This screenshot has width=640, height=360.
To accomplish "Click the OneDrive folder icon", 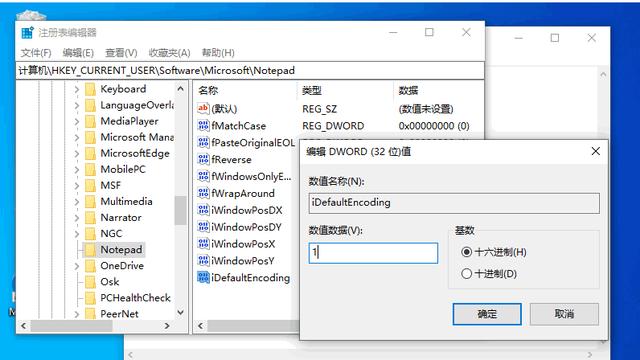I will coord(90,266).
